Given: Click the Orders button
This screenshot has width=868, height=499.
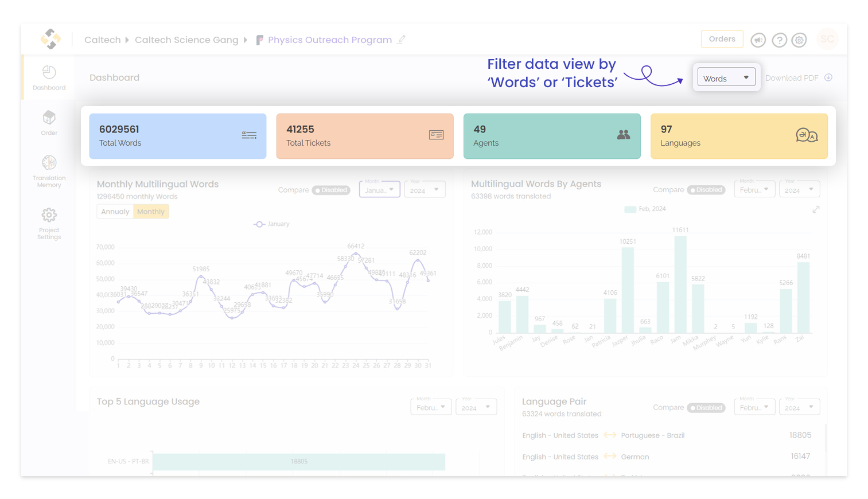Looking at the screenshot, I should 722,39.
